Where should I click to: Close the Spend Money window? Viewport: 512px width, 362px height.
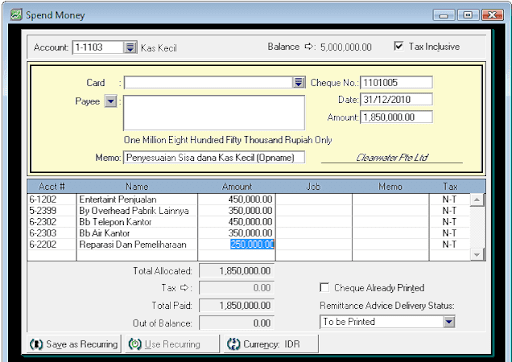point(492,15)
